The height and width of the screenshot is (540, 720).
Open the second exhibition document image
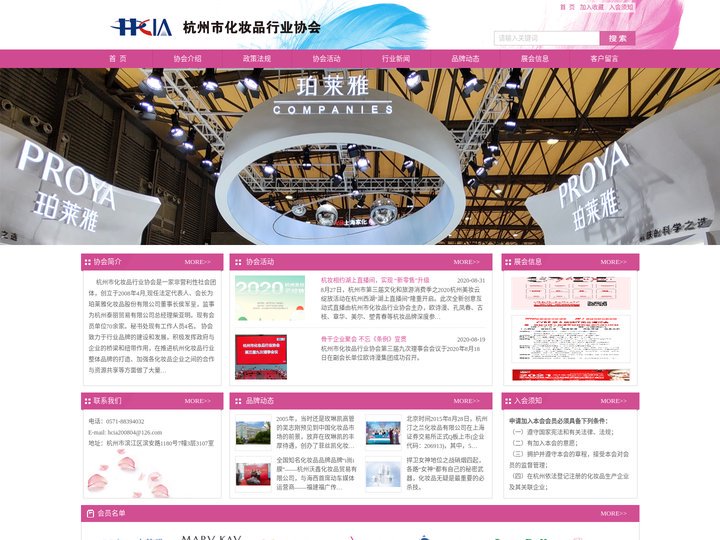(x=571, y=339)
